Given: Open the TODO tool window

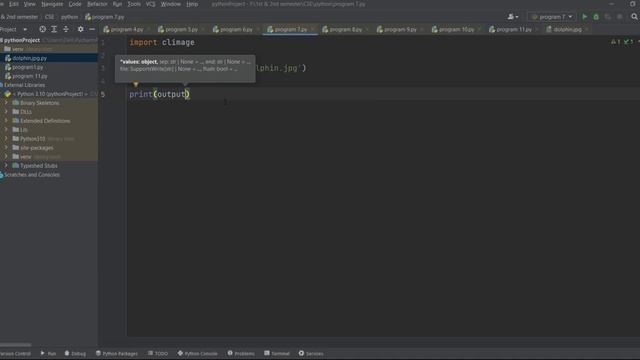Looking at the screenshot, I should 158,353.
